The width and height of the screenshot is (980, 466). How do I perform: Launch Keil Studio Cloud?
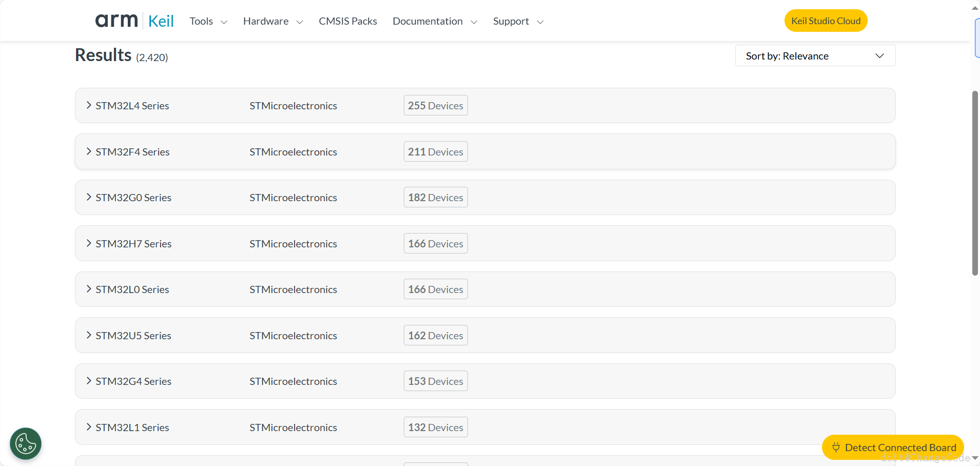point(826,21)
